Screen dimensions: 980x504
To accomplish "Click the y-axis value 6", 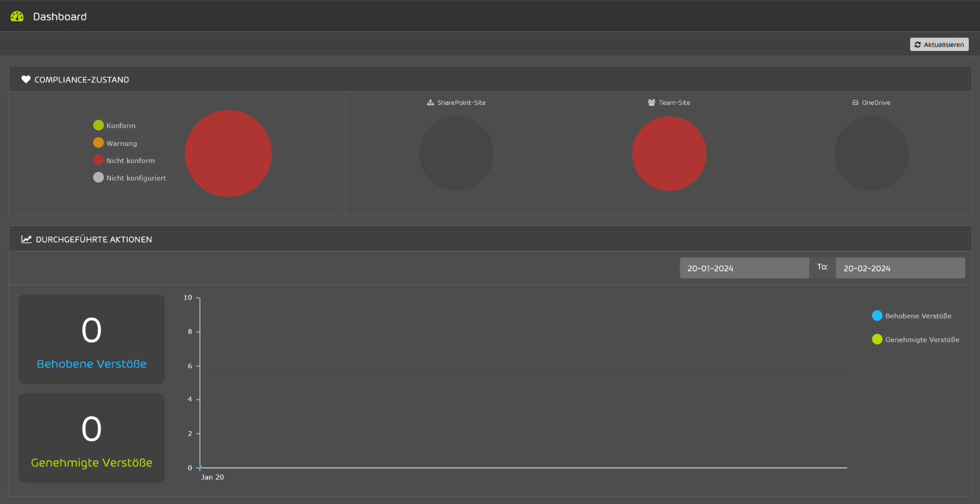I will pyautogui.click(x=190, y=366).
